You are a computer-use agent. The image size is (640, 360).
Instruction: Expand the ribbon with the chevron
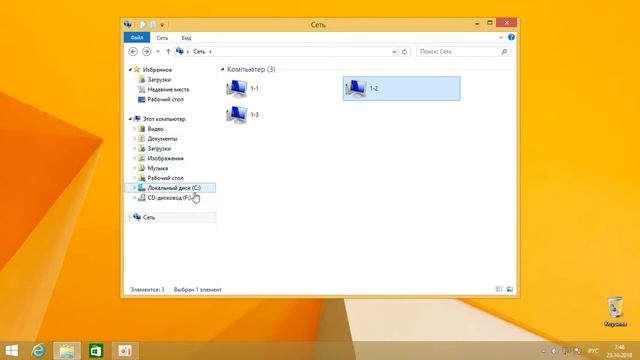(x=501, y=38)
